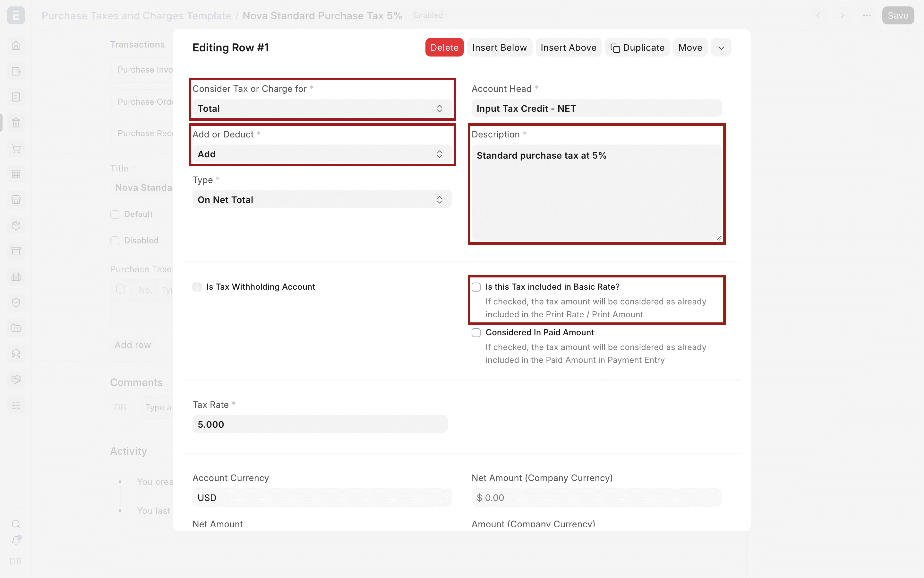Toggle the Default checkbox
The height and width of the screenshot is (578, 924).
pyautogui.click(x=115, y=215)
